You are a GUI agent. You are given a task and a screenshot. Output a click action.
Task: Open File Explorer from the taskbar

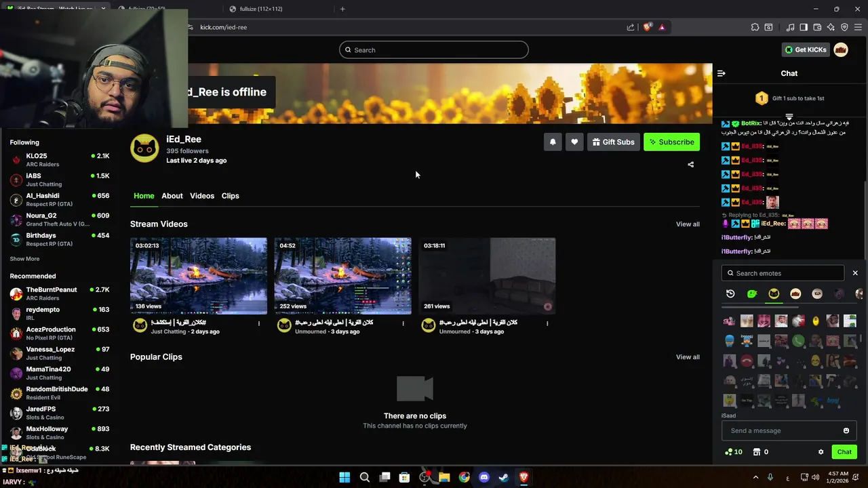tap(444, 477)
